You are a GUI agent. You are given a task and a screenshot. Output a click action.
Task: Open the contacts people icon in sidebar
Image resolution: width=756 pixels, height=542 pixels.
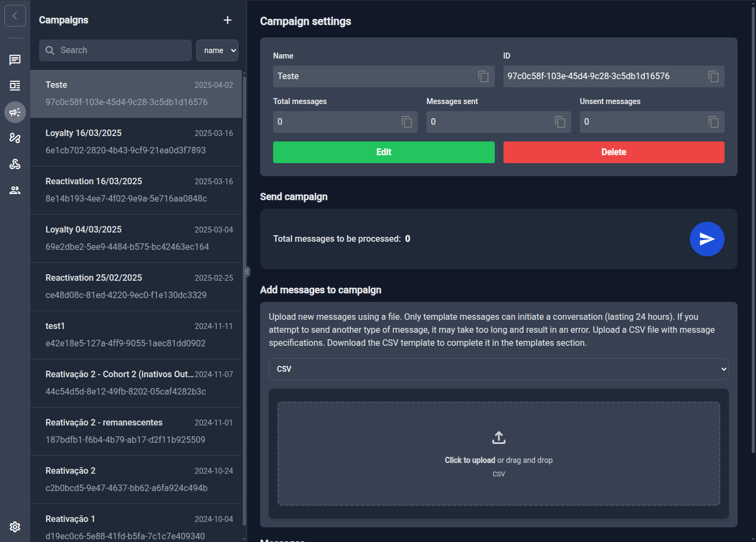[15, 190]
